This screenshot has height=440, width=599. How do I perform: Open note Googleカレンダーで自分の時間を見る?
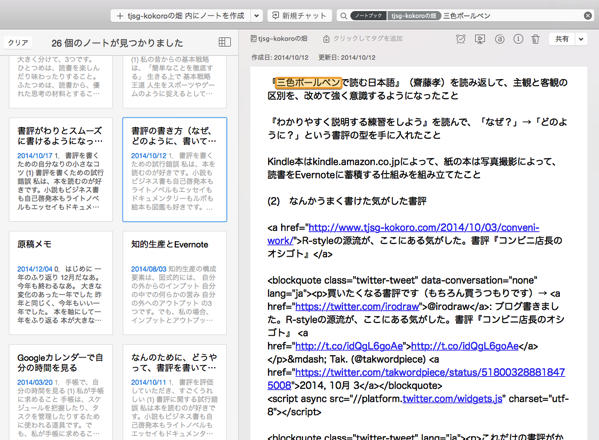61,392
